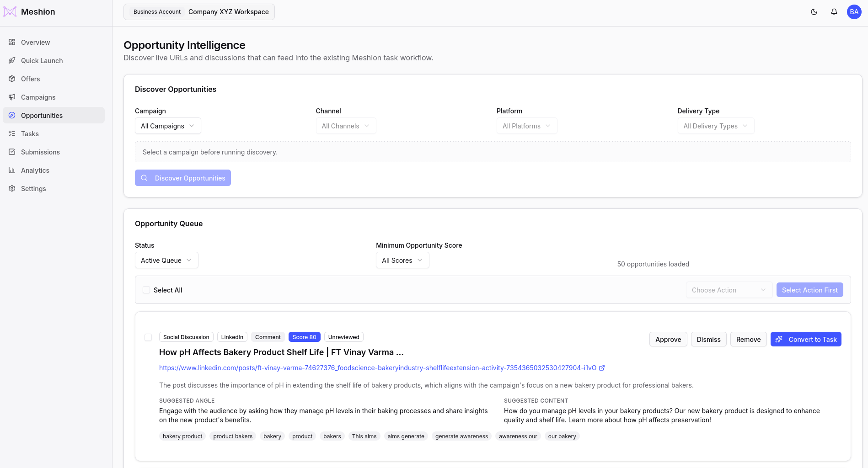The height and width of the screenshot is (468, 868).
Task: Click the Quick Launch rocket icon
Action: [12, 60]
